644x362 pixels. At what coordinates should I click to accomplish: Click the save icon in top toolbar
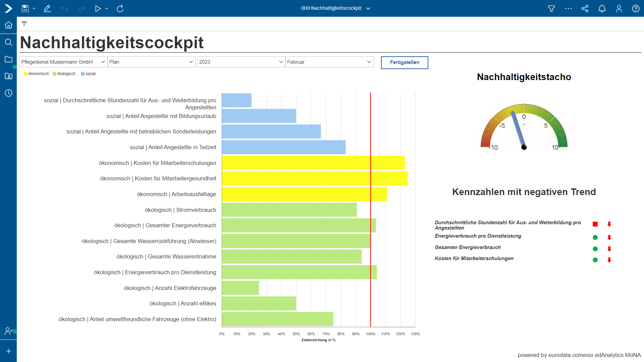click(25, 8)
